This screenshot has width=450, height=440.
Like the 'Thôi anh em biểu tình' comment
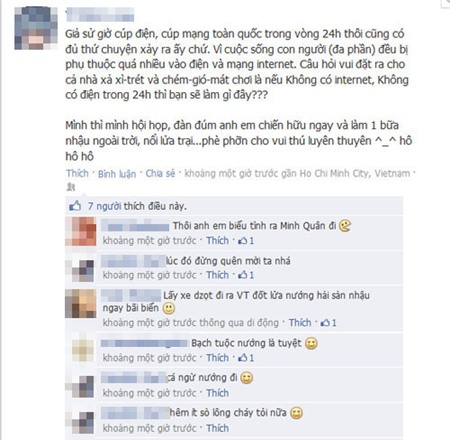tap(217, 240)
